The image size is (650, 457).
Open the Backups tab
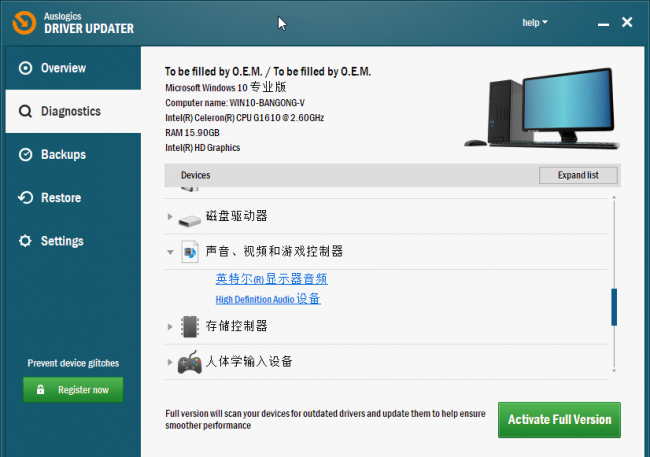tap(73, 155)
